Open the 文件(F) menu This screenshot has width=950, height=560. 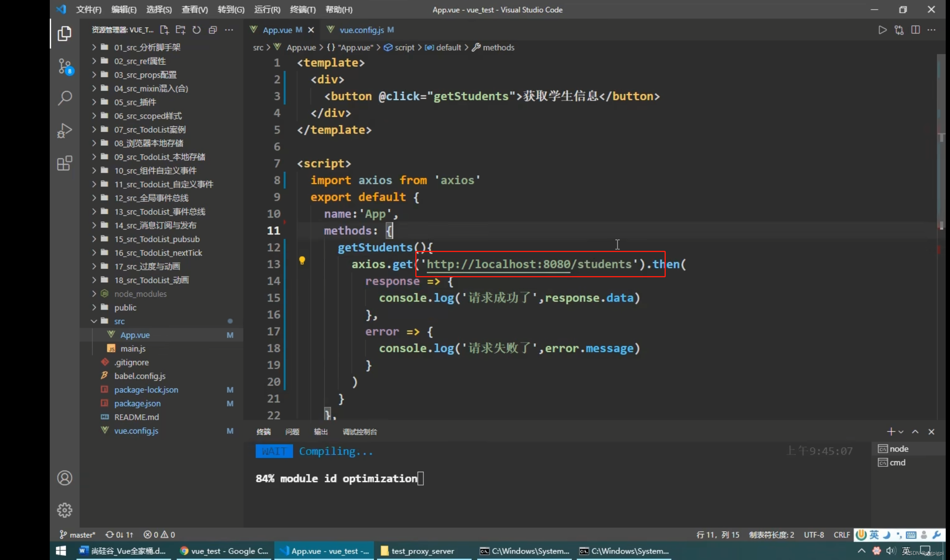89,10
